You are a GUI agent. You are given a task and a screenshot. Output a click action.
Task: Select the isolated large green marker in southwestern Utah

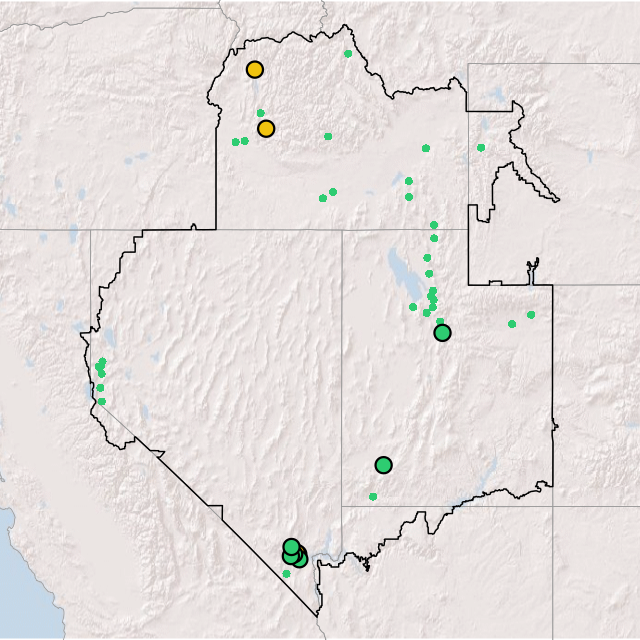point(383,464)
